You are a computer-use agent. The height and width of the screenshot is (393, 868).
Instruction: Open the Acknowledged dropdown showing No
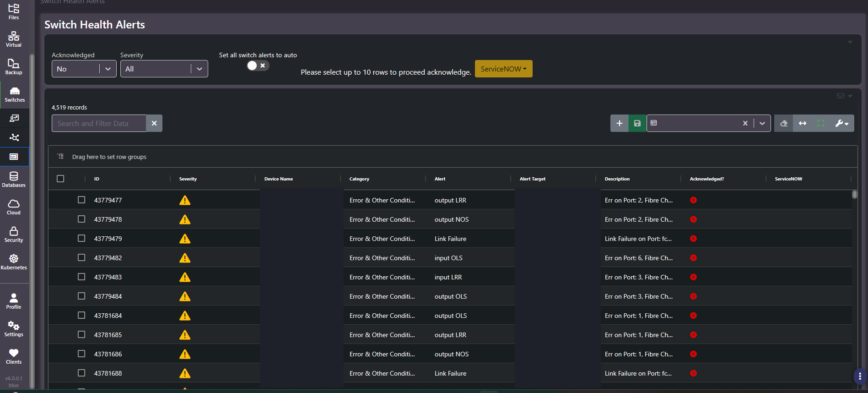tap(84, 69)
